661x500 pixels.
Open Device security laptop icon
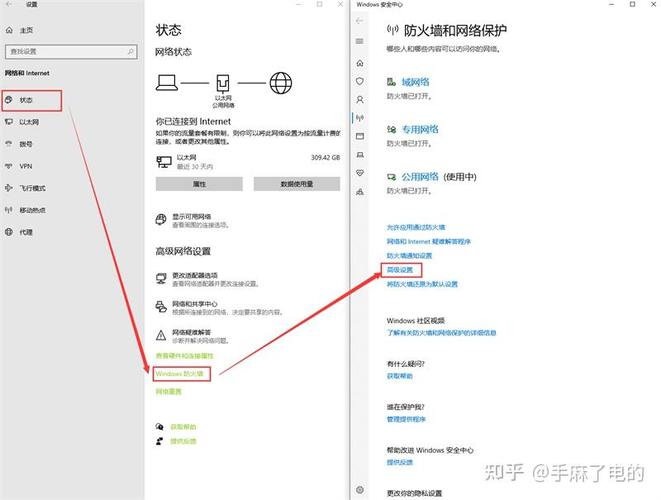[x=360, y=155]
